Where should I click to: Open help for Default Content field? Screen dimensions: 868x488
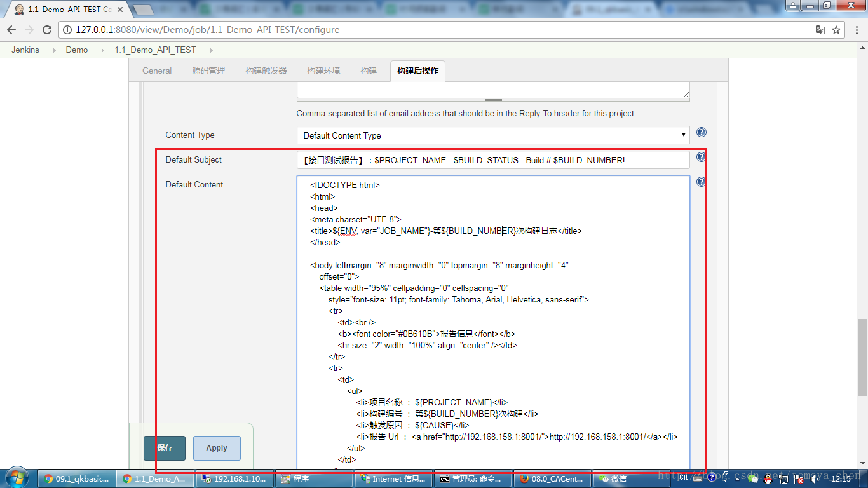click(x=702, y=182)
